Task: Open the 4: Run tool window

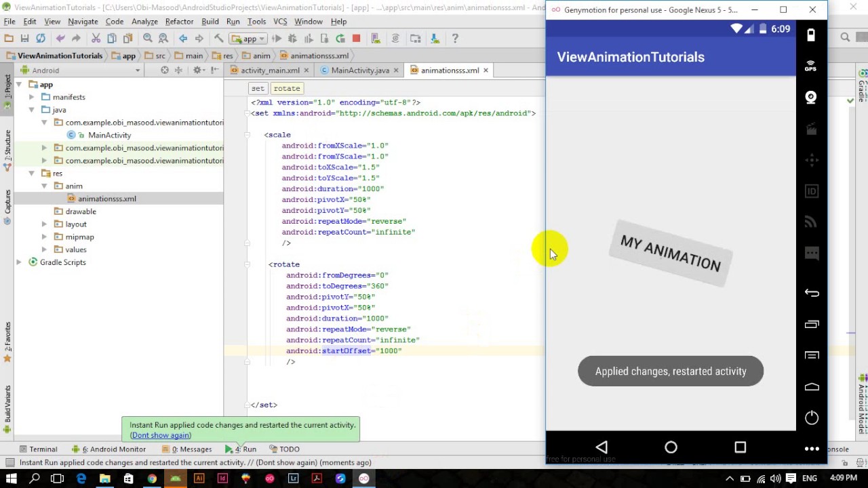Action: (x=241, y=449)
